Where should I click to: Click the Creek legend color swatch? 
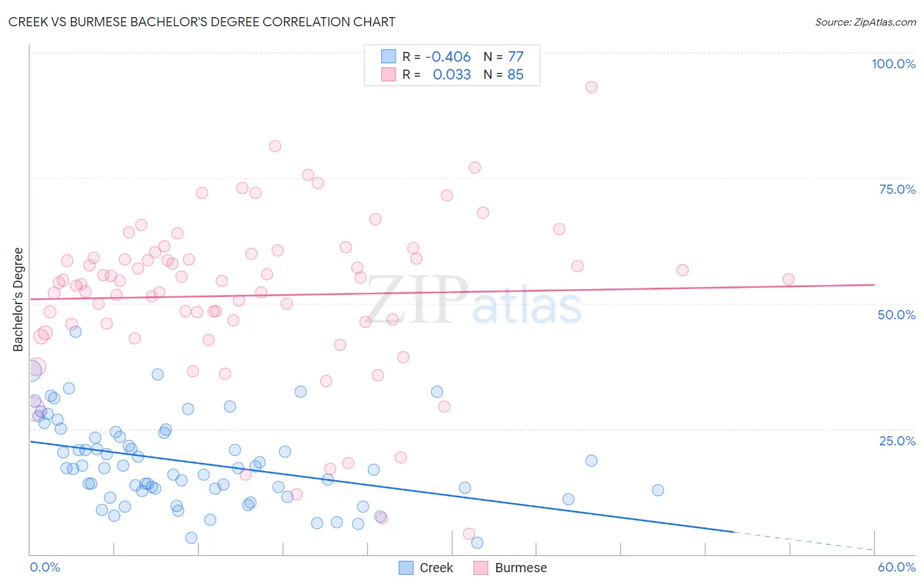(406, 568)
